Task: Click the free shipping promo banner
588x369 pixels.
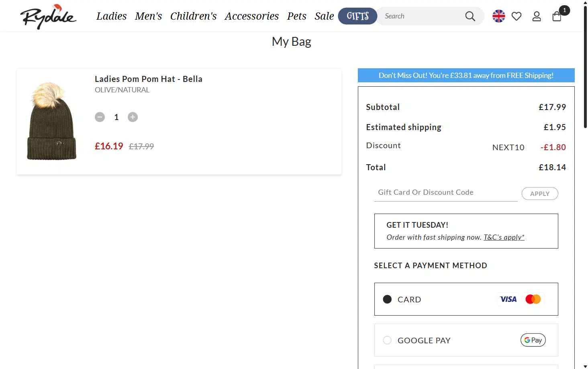Action: click(466, 75)
